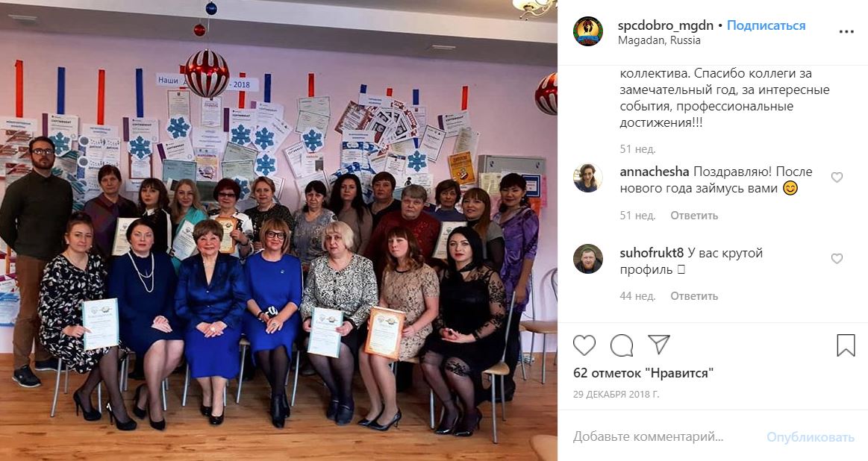Share post via paper plane icon
Image resolution: width=868 pixels, height=461 pixels.
pos(659,345)
